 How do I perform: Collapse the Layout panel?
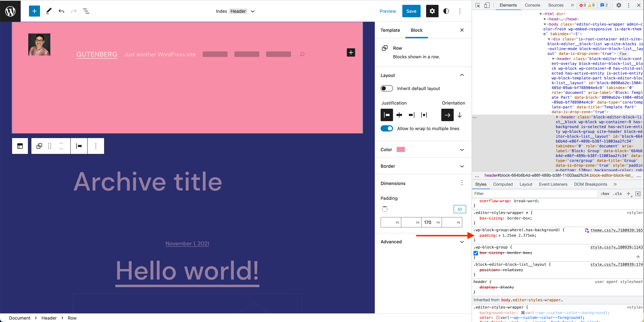(x=462, y=75)
